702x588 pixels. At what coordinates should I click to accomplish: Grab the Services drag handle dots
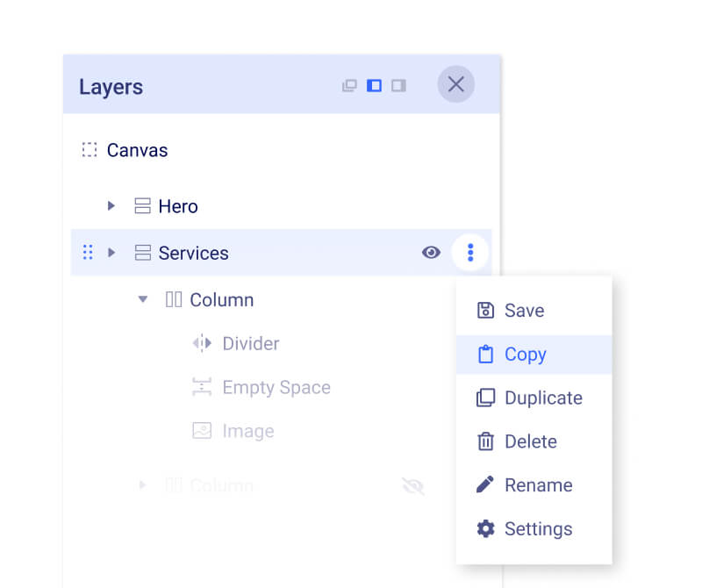87,252
